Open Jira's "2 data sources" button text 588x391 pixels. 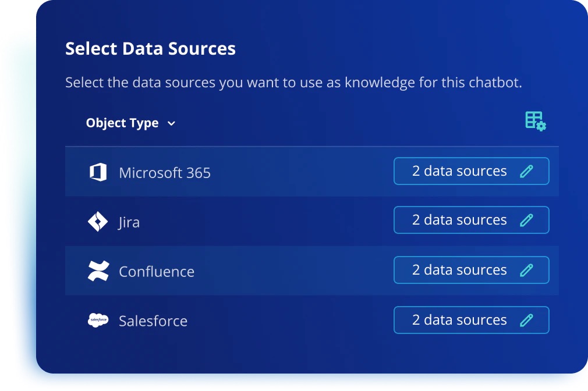pyautogui.click(x=459, y=220)
